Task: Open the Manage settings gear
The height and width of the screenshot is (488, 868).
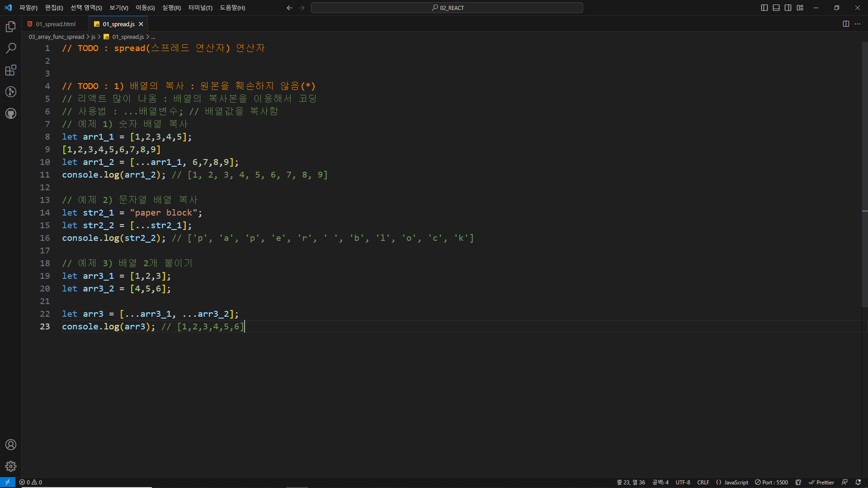Action: [11, 466]
